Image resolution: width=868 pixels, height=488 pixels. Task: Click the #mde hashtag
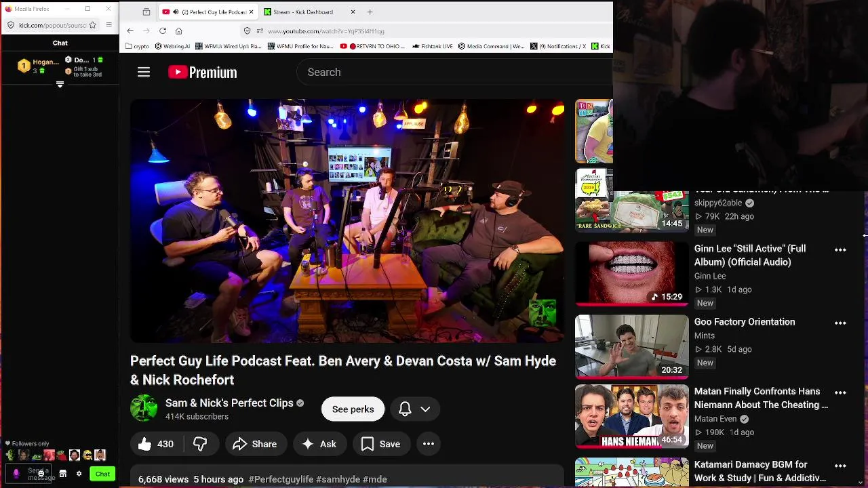click(375, 479)
